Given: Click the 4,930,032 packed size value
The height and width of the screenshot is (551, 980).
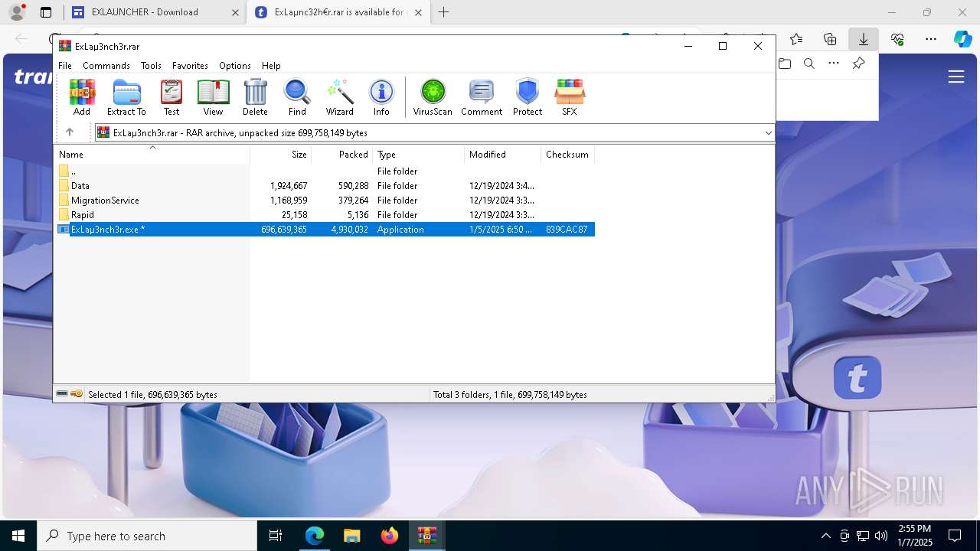Looking at the screenshot, I should tap(349, 230).
